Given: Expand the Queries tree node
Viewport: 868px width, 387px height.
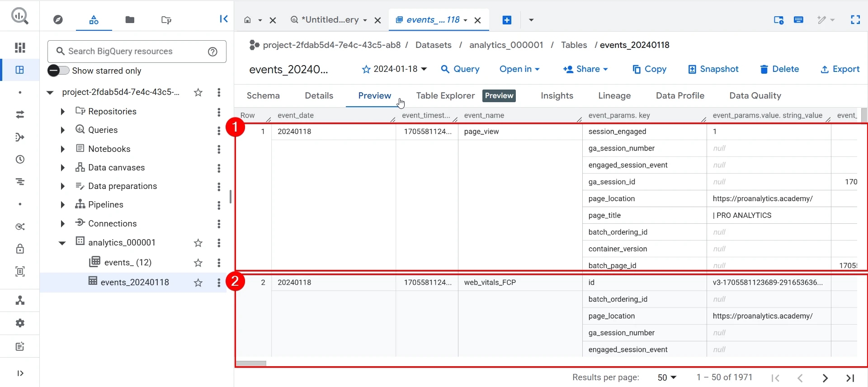Looking at the screenshot, I should pos(62,130).
